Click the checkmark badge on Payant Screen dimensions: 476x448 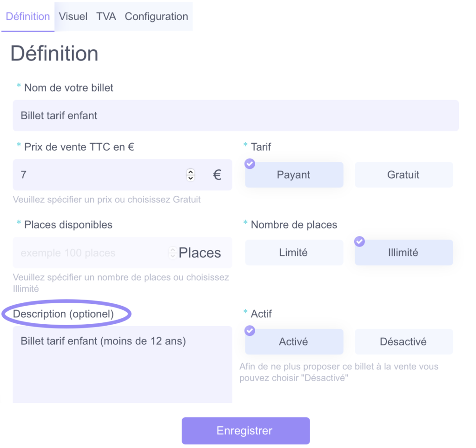tap(250, 164)
